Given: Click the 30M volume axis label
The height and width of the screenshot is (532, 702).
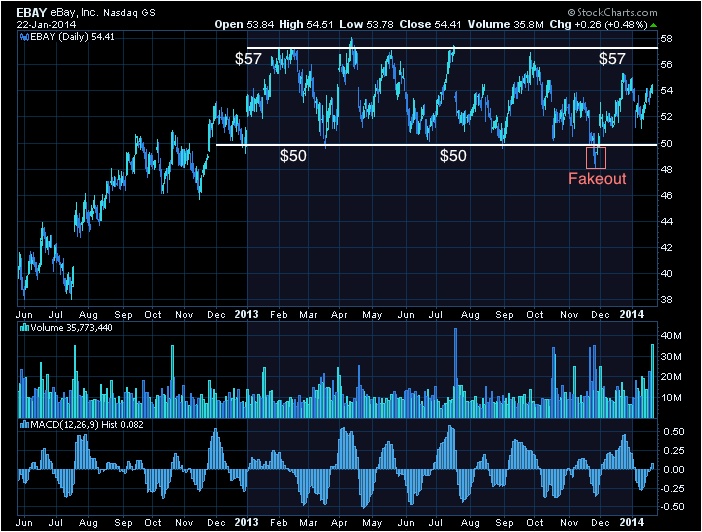Looking at the screenshot, I should click(x=671, y=357).
